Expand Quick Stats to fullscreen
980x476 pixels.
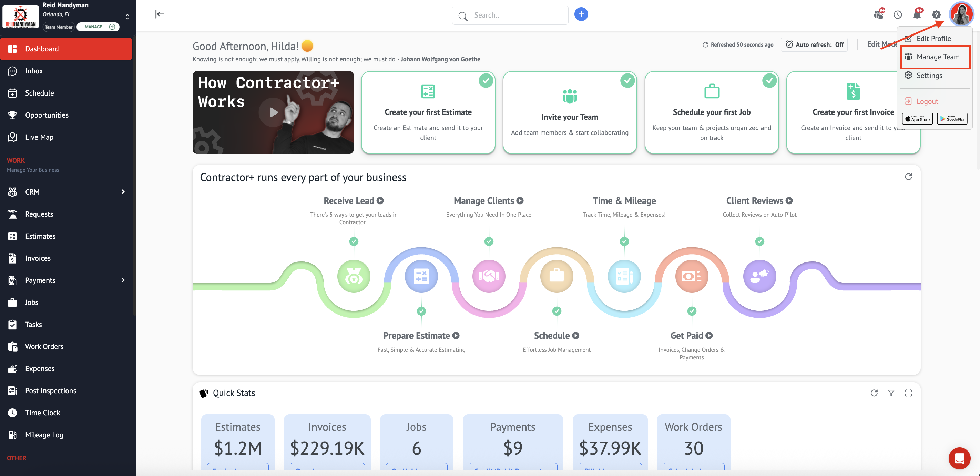[908, 393]
